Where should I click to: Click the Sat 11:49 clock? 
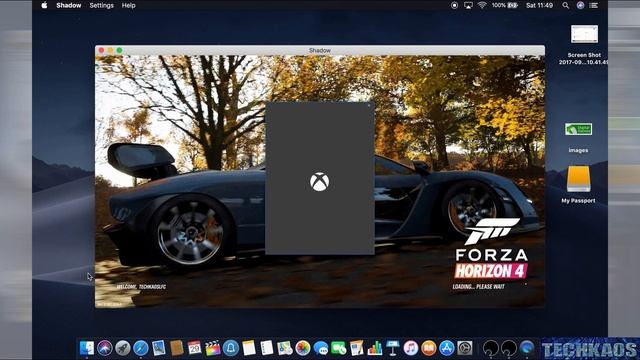tap(539, 5)
